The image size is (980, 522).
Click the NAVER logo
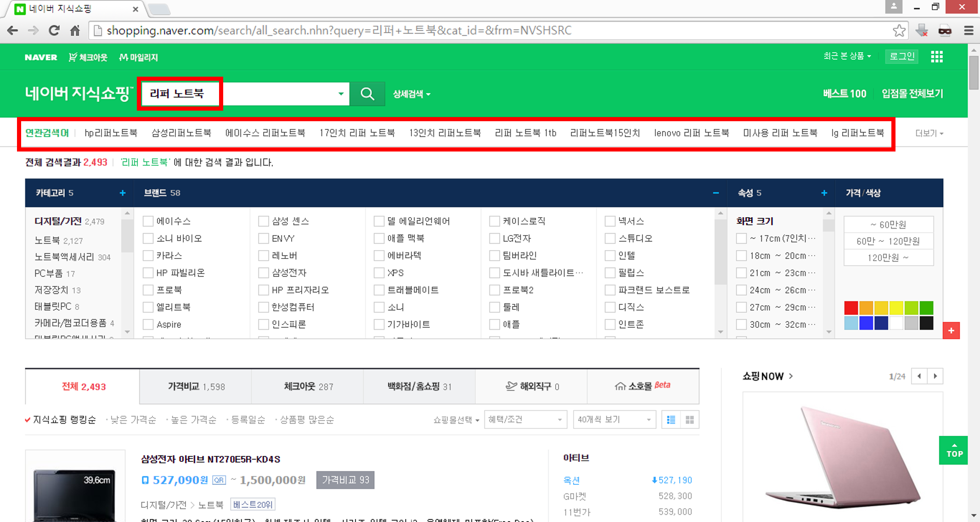41,57
